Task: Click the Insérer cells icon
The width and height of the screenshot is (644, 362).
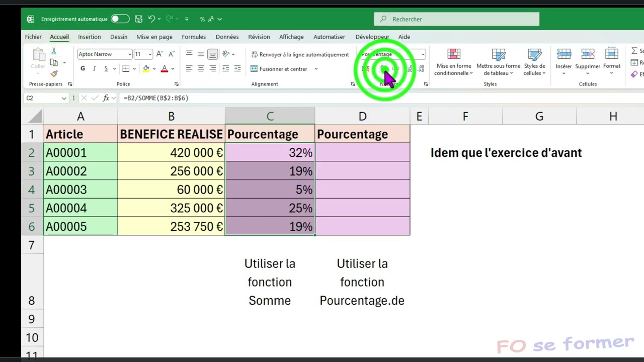Action: [x=563, y=54]
